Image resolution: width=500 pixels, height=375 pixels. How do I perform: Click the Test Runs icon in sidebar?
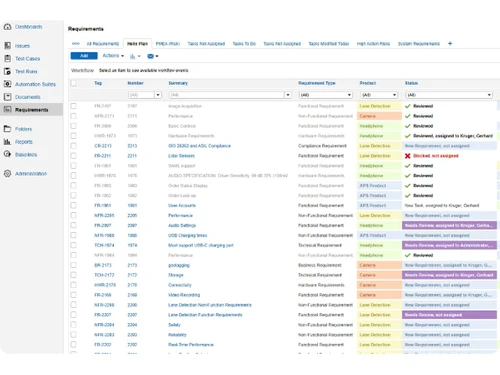pyautogui.click(x=7, y=71)
